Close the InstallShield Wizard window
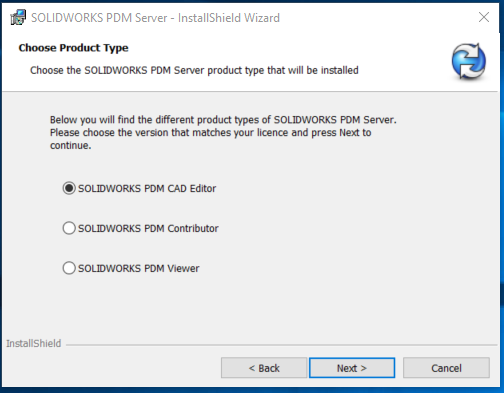 point(484,17)
